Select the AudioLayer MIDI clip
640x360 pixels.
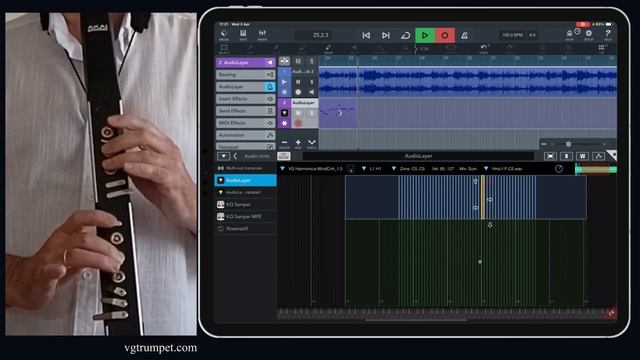click(x=338, y=112)
